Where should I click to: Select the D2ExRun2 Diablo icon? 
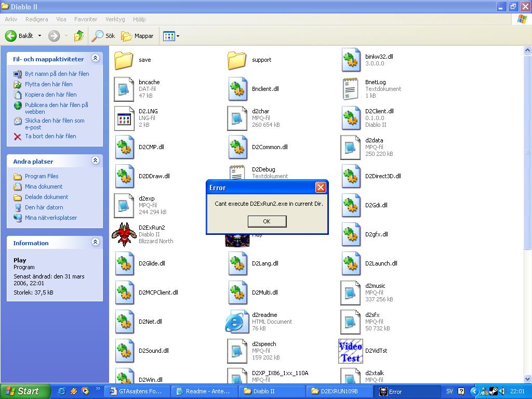click(124, 234)
